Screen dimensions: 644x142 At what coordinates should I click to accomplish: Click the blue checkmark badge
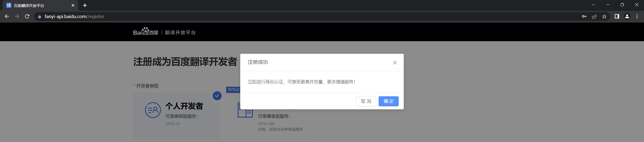pyautogui.click(x=217, y=96)
